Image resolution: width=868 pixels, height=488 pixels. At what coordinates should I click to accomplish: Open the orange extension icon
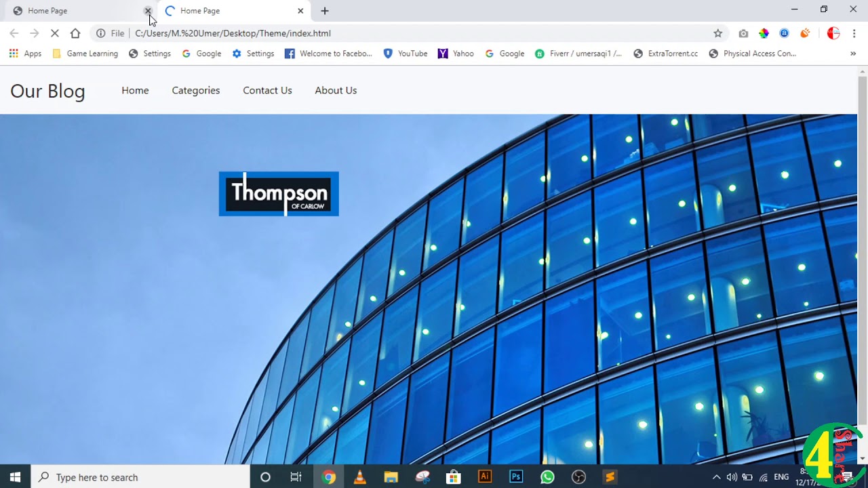point(805,33)
